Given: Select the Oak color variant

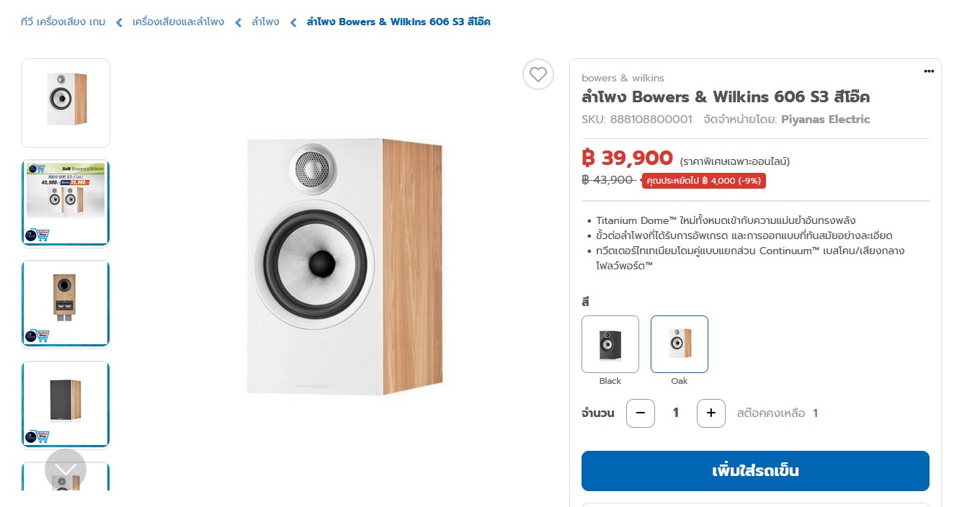Looking at the screenshot, I should [679, 344].
